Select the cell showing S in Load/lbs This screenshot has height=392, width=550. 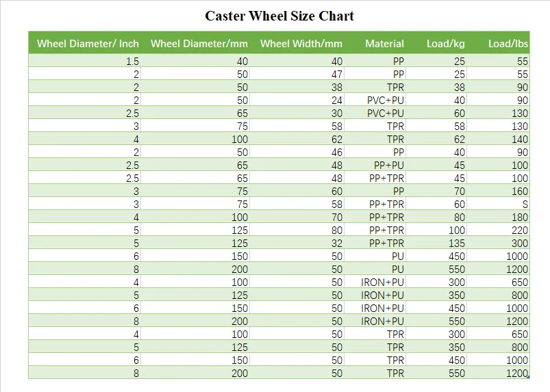click(x=498, y=205)
